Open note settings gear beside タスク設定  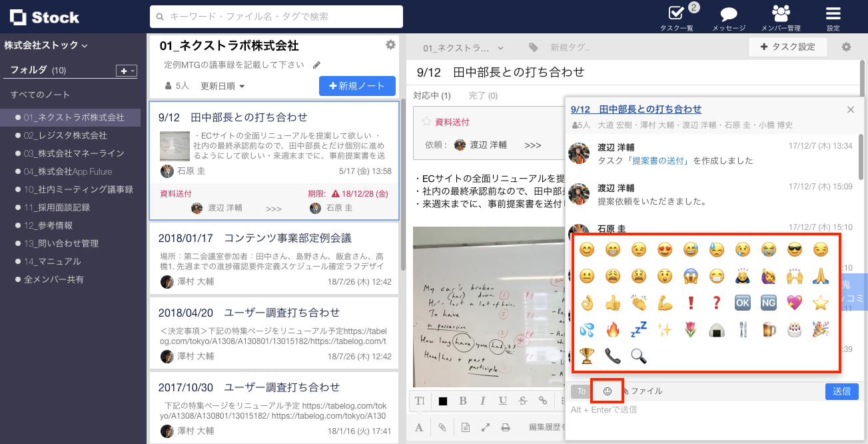point(846,47)
